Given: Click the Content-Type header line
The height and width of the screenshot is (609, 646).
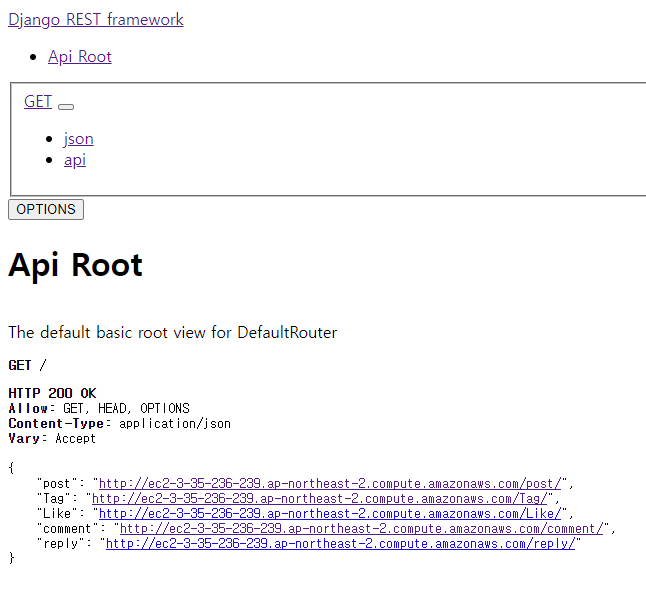Looking at the screenshot, I should click(119, 424).
